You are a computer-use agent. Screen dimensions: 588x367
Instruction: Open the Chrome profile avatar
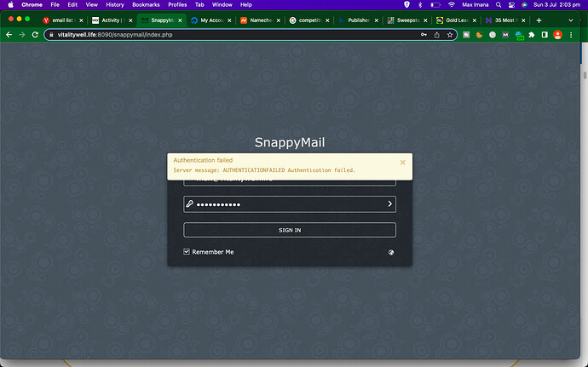557,35
